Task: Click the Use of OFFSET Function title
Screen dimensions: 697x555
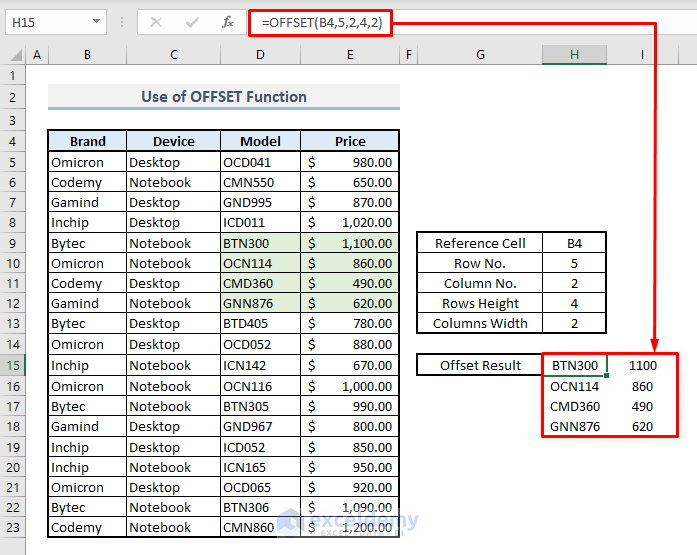Action: [x=224, y=96]
